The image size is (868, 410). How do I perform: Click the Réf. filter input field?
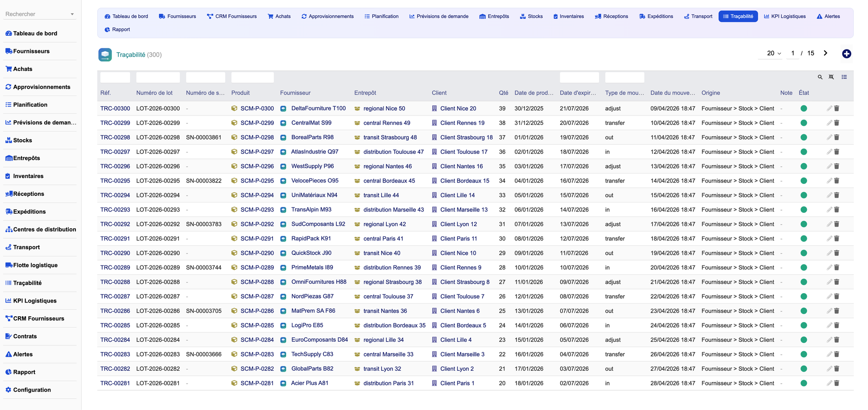(115, 77)
